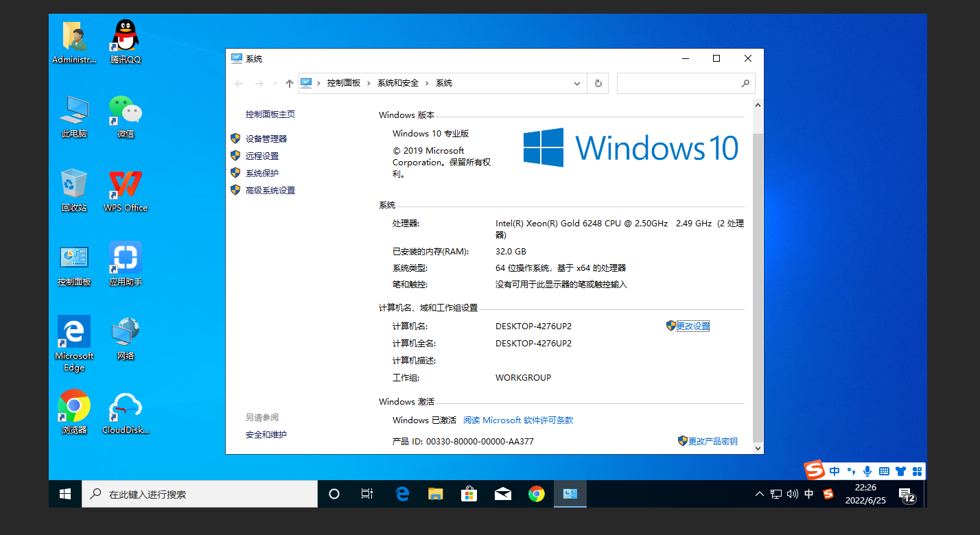Select the 回收站 desktop icon
Screen dimensions: 980x535
point(74,191)
